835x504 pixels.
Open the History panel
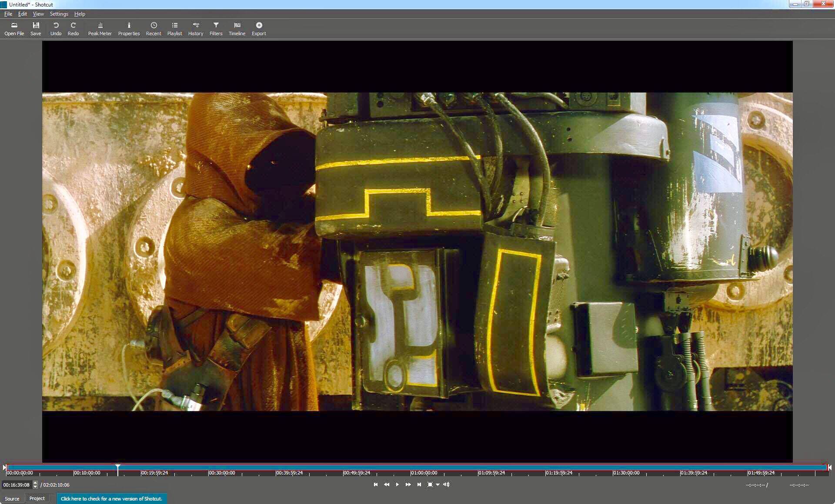point(196,29)
